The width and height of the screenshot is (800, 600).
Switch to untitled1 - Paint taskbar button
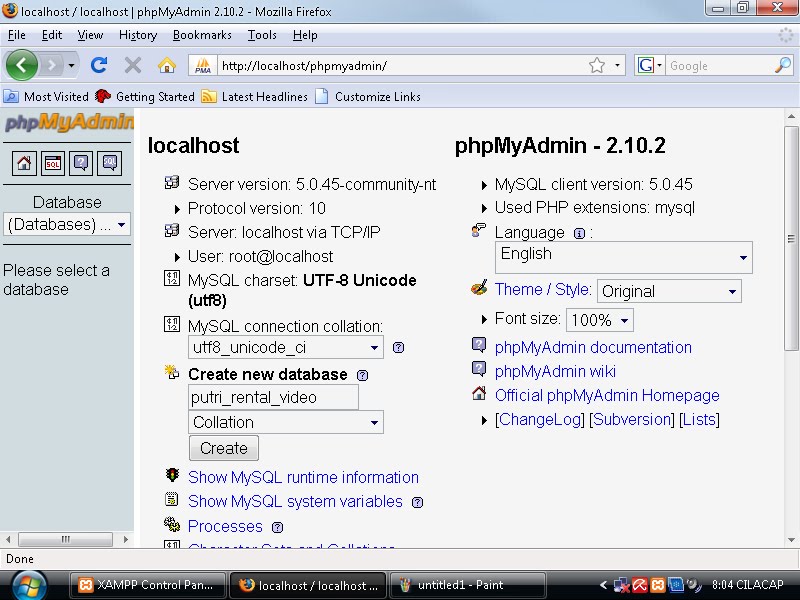467,585
